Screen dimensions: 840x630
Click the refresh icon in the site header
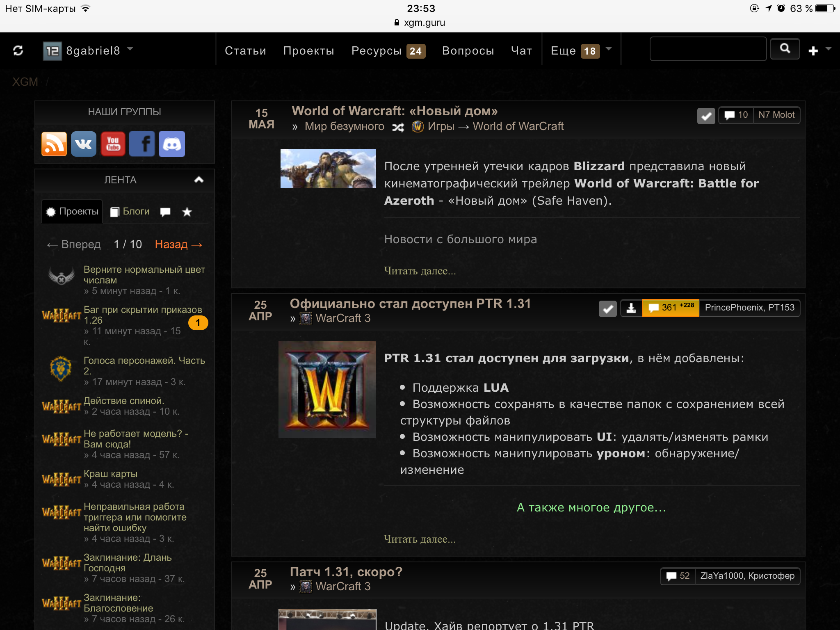(18, 50)
